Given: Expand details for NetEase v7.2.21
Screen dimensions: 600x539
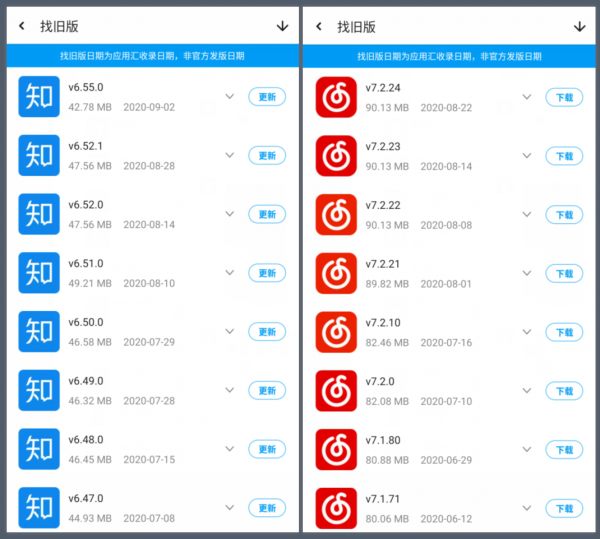Looking at the screenshot, I should [527, 273].
